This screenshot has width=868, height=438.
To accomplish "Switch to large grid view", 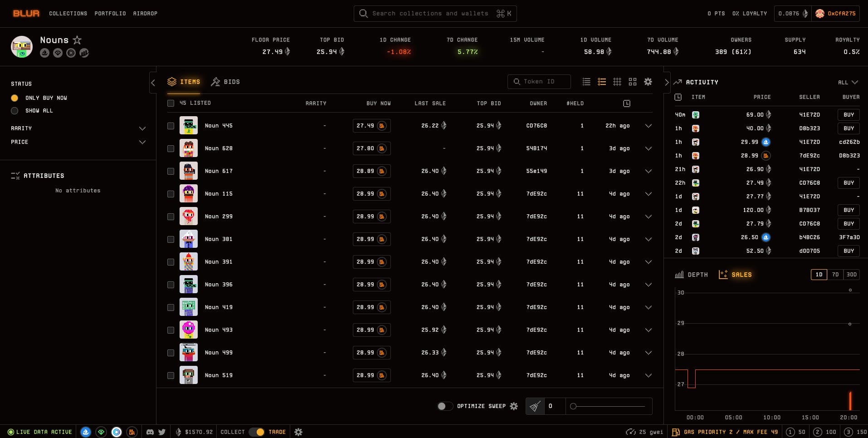I will tap(633, 82).
